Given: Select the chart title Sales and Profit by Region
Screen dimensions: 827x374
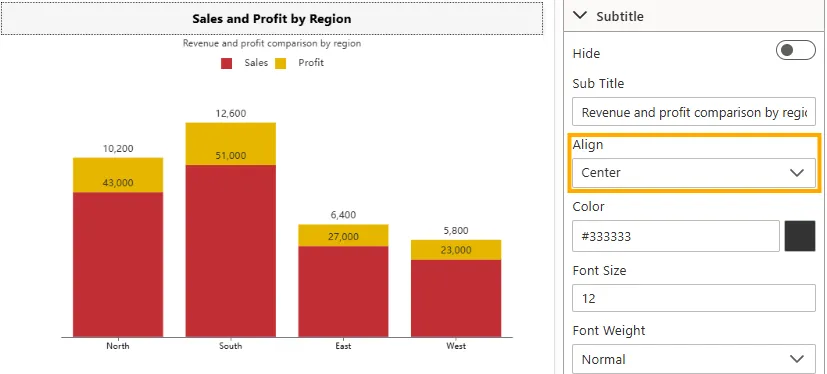Looking at the screenshot, I should tap(272, 19).
